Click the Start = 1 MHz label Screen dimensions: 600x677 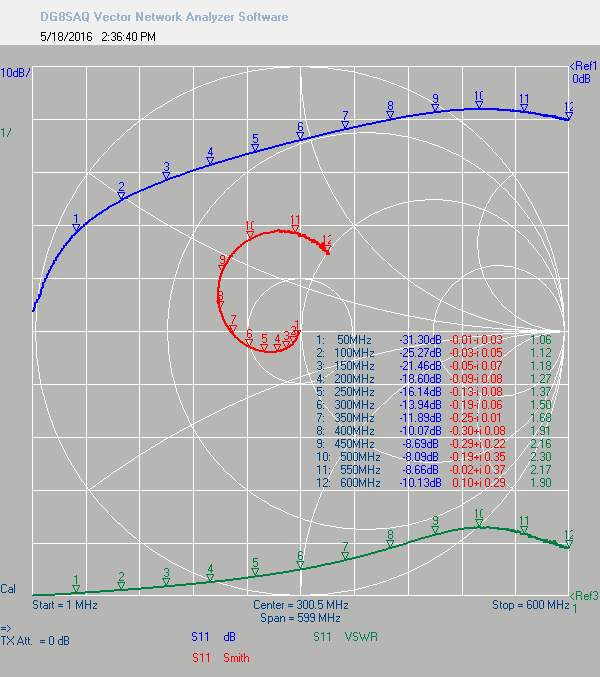pos(65,605)
